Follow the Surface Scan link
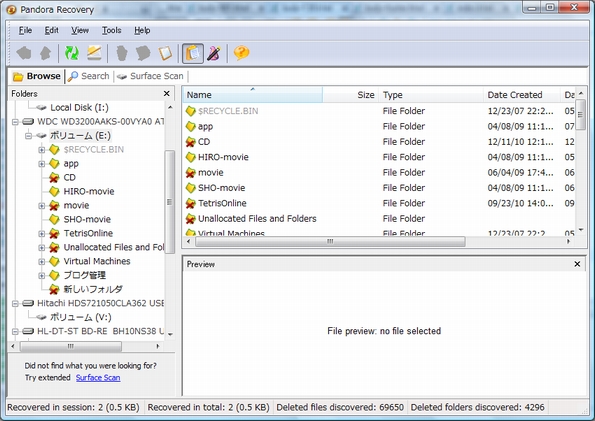The image size is (595, 421). pyautogui.click(x=98, y=378)
